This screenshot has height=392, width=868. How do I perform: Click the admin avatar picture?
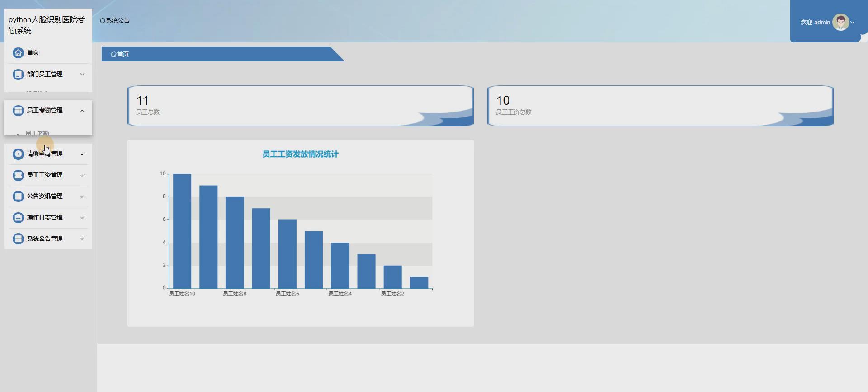840,22
